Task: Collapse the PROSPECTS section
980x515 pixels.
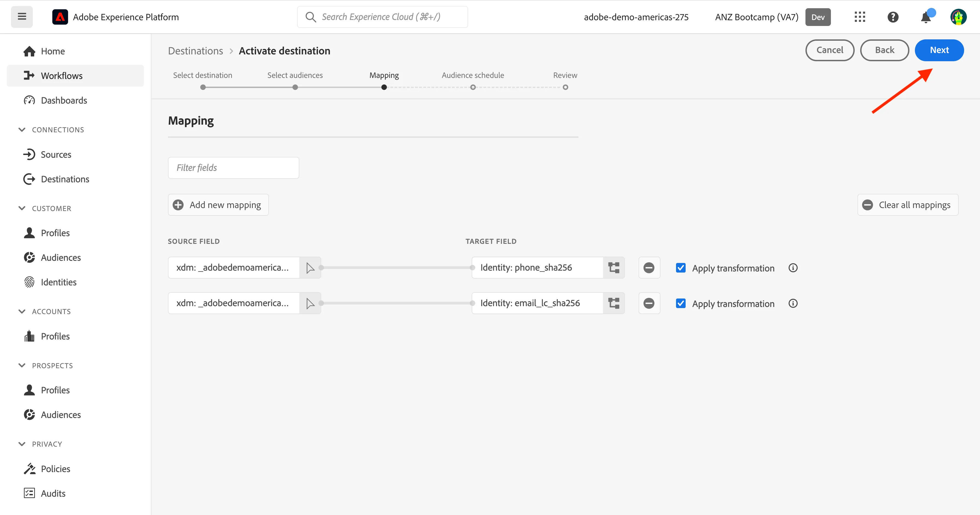Action: pos(22,365)
